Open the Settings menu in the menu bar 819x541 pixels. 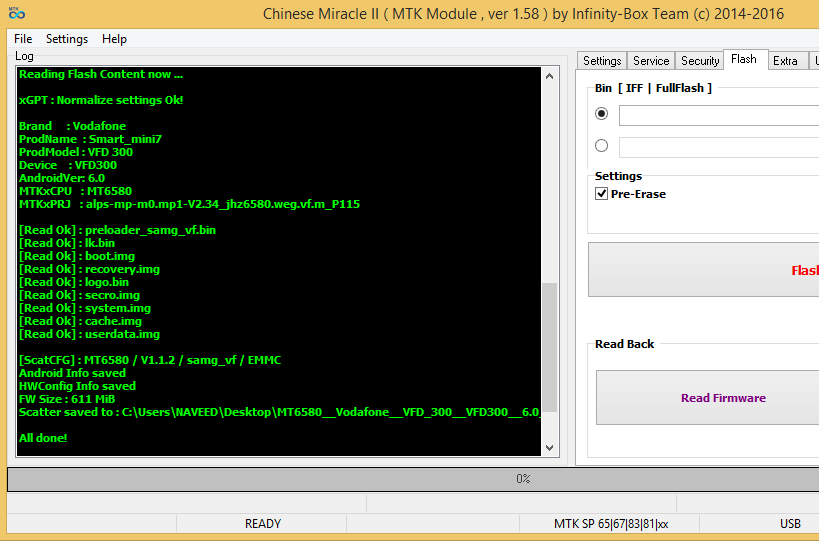tap(67, 39)
